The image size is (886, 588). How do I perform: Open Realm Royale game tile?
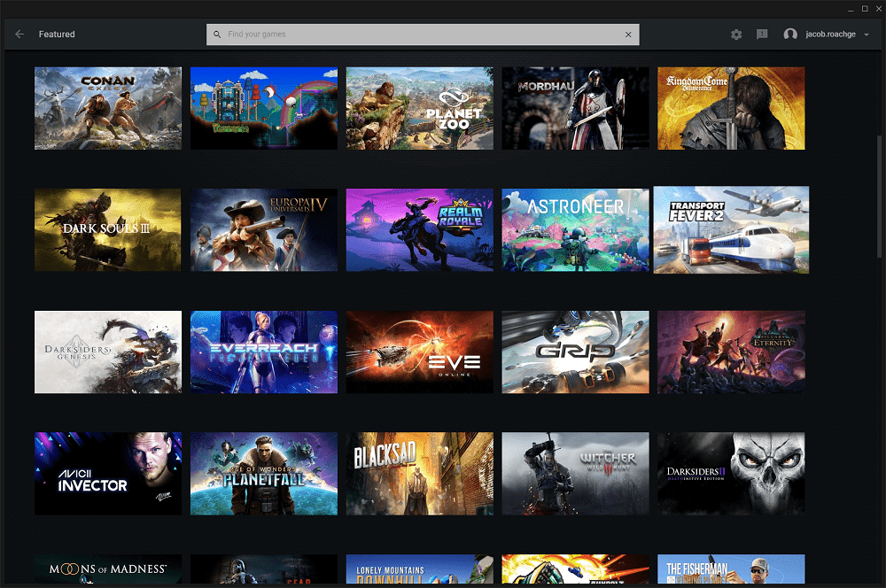pyautogui.click(x=419, y=230)
